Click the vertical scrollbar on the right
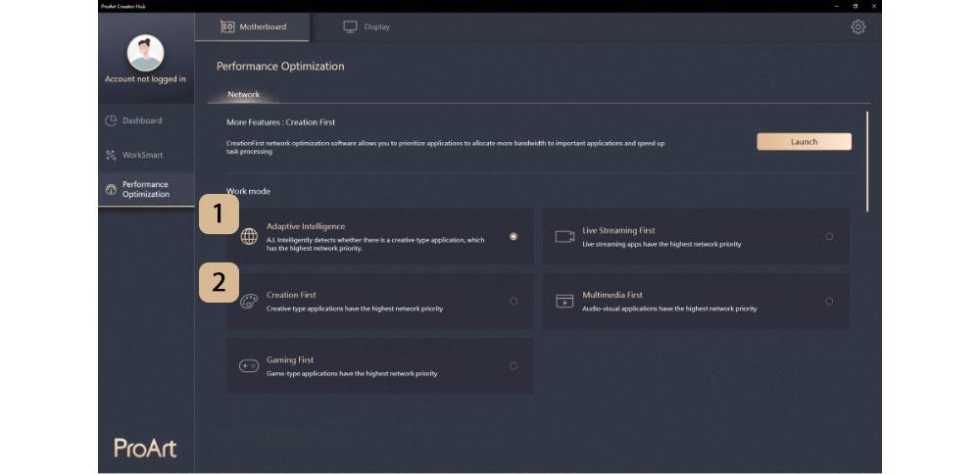This screenshot has width=980, height=474. point(867,162)
